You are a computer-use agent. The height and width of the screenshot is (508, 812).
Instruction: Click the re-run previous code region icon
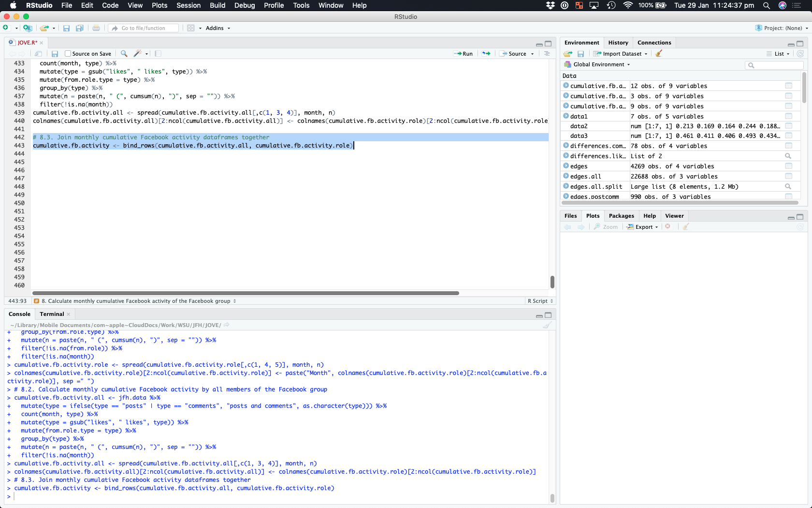486,54
